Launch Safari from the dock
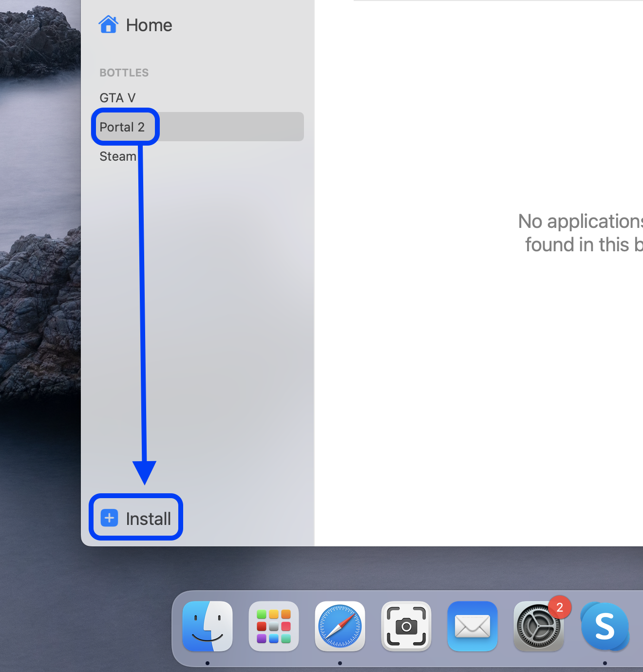The image size is (643, 672). click(x=340, y=626)
